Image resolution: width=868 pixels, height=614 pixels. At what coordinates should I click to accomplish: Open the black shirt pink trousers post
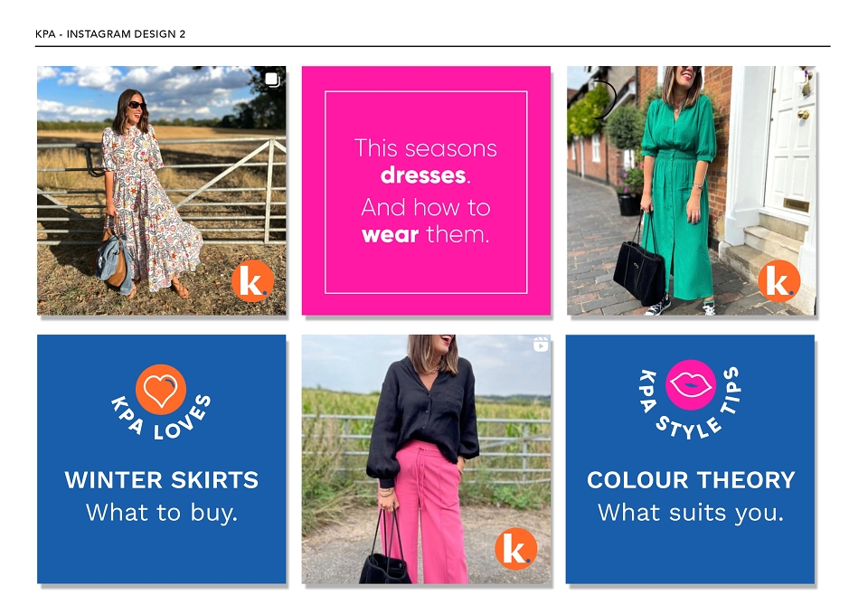click(x=426, y=459)
